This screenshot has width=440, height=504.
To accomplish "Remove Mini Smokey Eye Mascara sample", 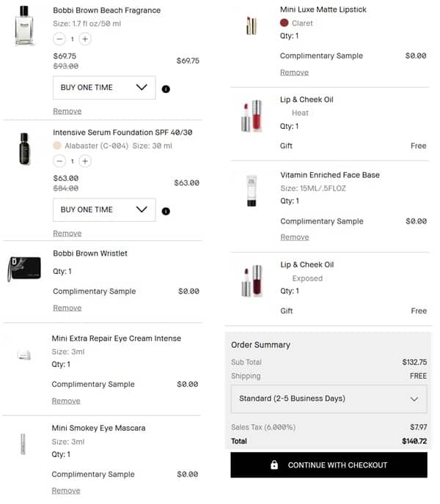I will pos(66,491).
